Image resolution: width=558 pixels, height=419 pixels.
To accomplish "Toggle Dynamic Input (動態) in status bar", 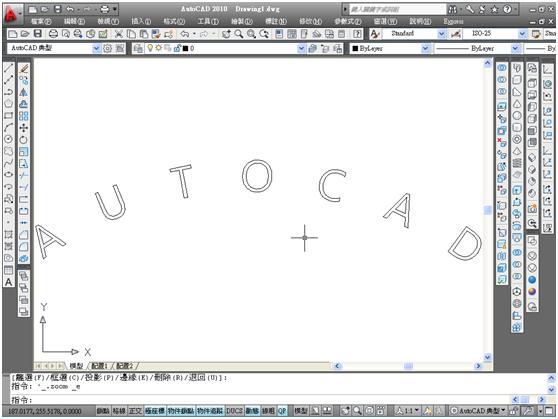I will coord(252,411).
